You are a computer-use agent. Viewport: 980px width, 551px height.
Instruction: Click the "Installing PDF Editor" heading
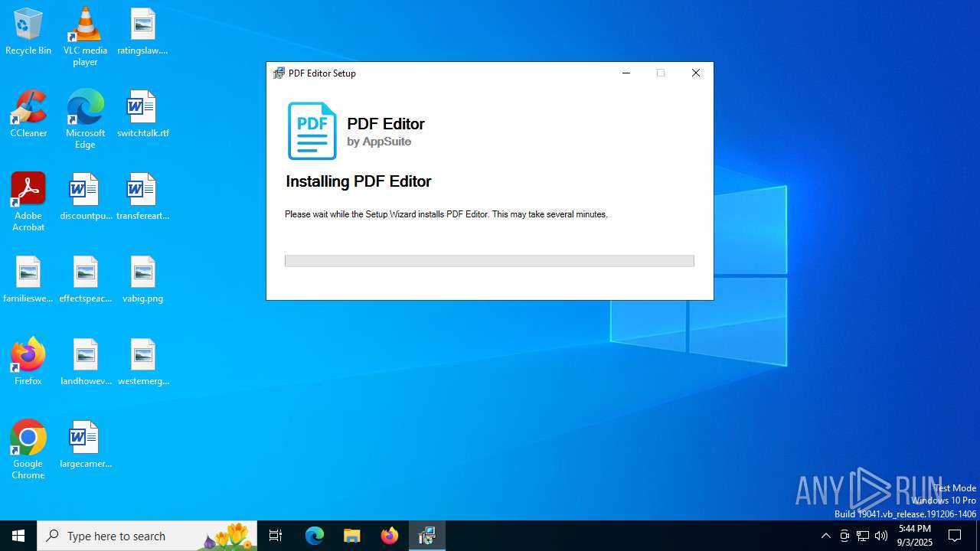(x=358, y=181)
